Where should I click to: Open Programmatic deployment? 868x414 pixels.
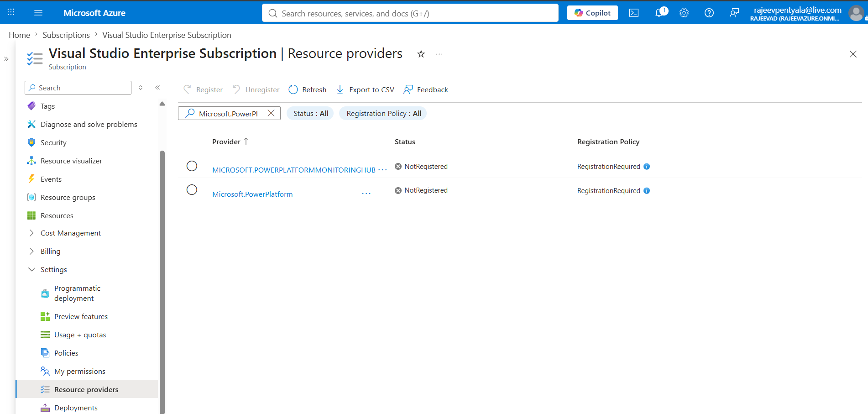[x=77, y=293]
